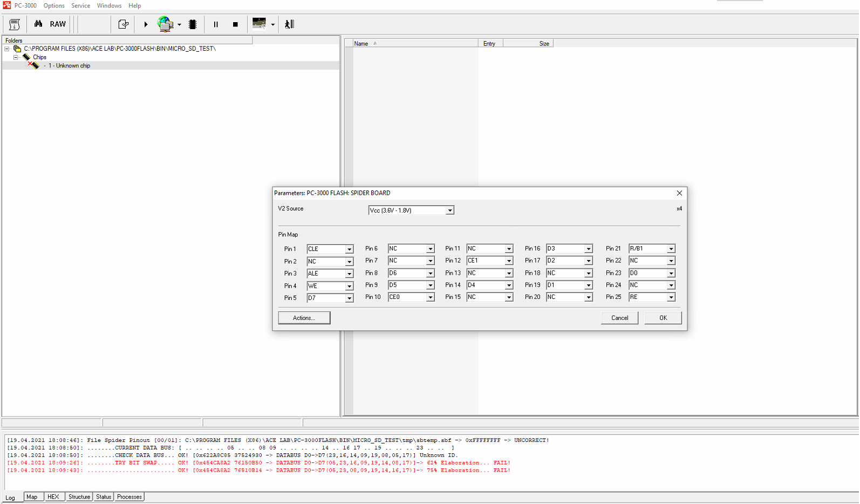Open the Service menu
The image size is (860, 504).
[80, 5]
